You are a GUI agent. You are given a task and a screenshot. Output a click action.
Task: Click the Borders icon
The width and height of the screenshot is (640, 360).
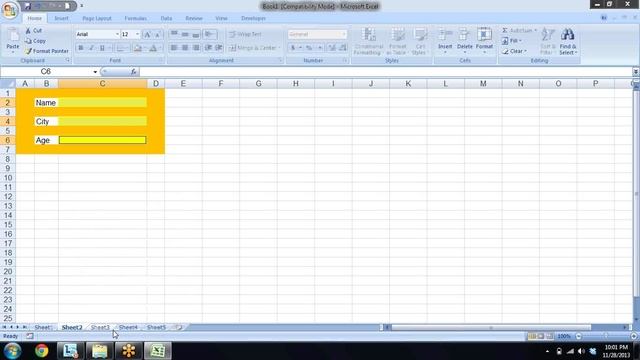pos(120,48)
